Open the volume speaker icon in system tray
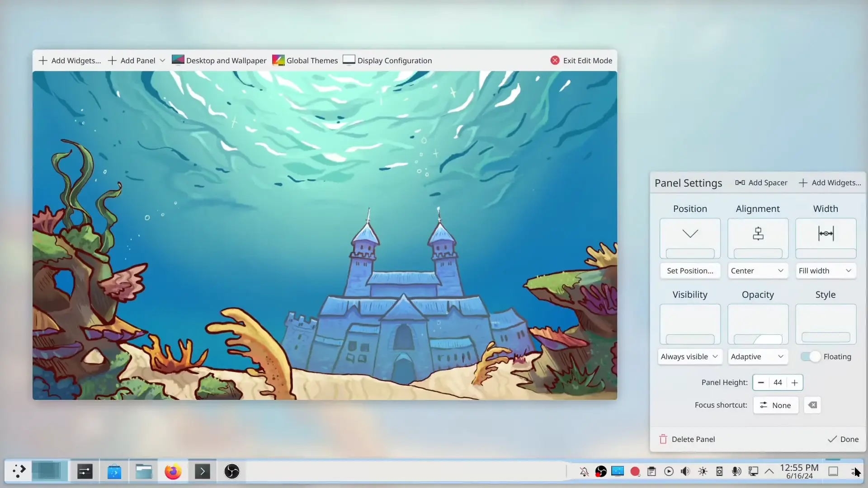 (685, 472)
